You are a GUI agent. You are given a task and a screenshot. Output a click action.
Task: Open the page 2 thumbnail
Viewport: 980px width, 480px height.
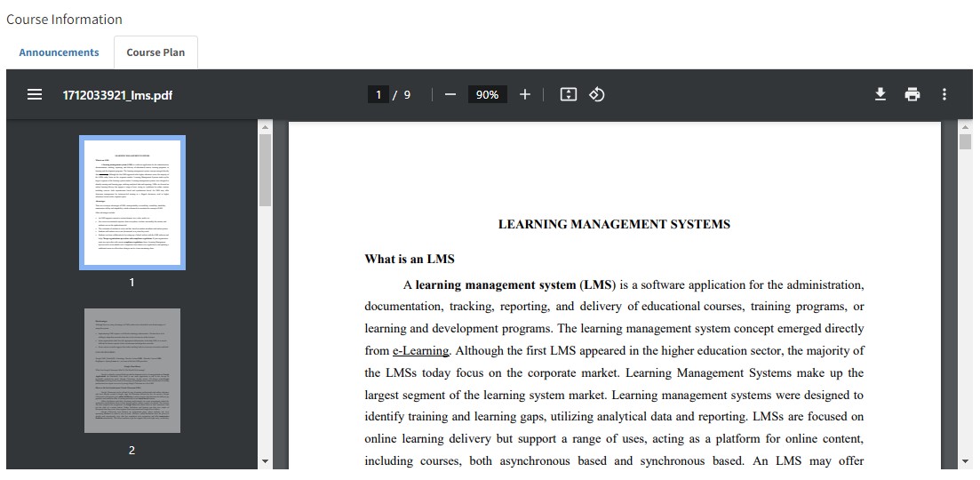132,371
